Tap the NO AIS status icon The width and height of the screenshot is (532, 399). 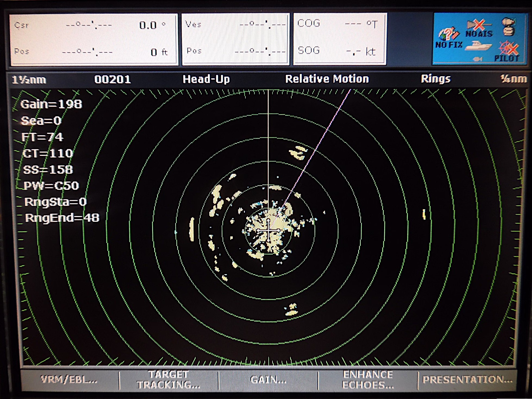click(x=479, y=28)
